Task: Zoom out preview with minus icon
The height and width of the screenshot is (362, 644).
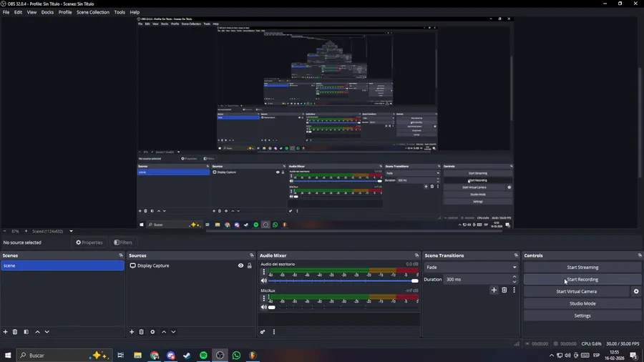Action: coord(4,231)
